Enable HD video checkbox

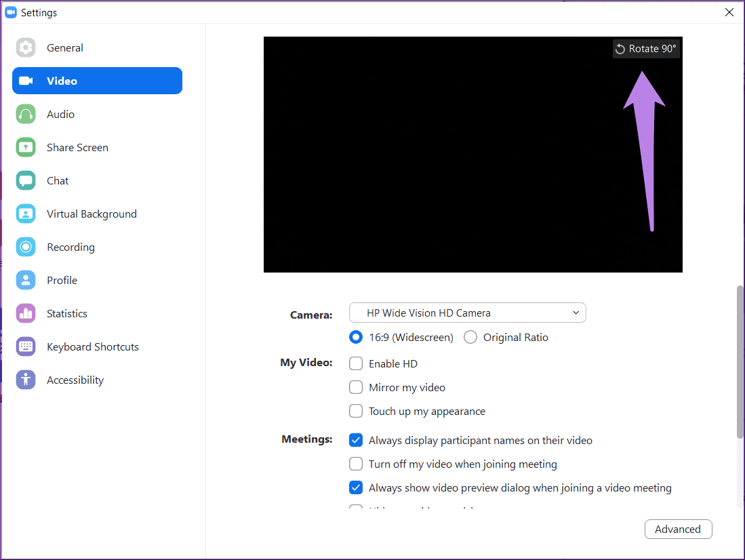click(356, 363)
